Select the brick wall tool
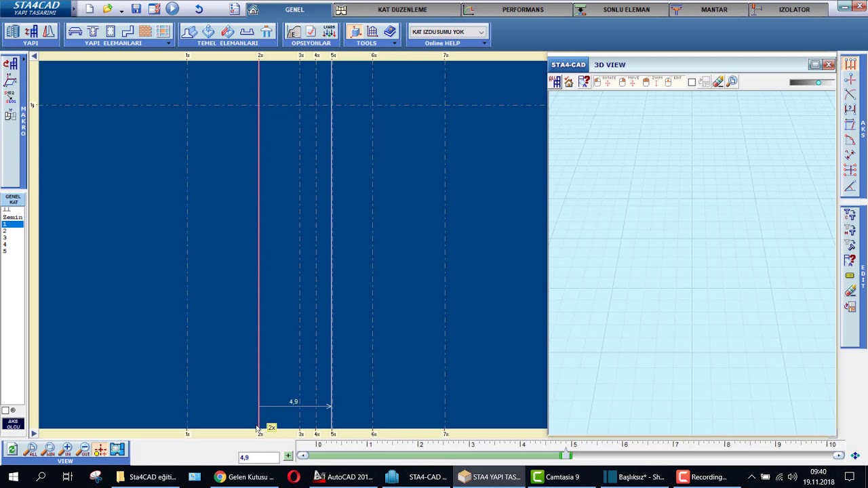The width and height of the screenshot is (868, 488). pyautogui.click(x=145, y=32)
